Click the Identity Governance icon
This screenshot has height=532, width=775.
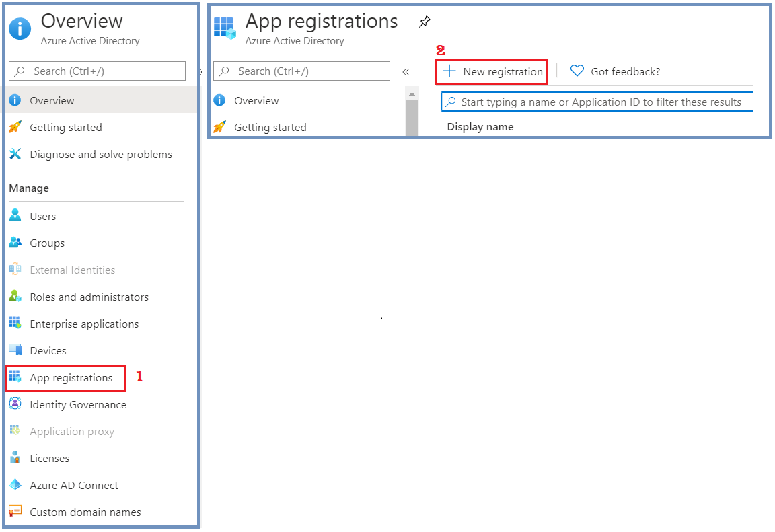(x=15, y=404)
